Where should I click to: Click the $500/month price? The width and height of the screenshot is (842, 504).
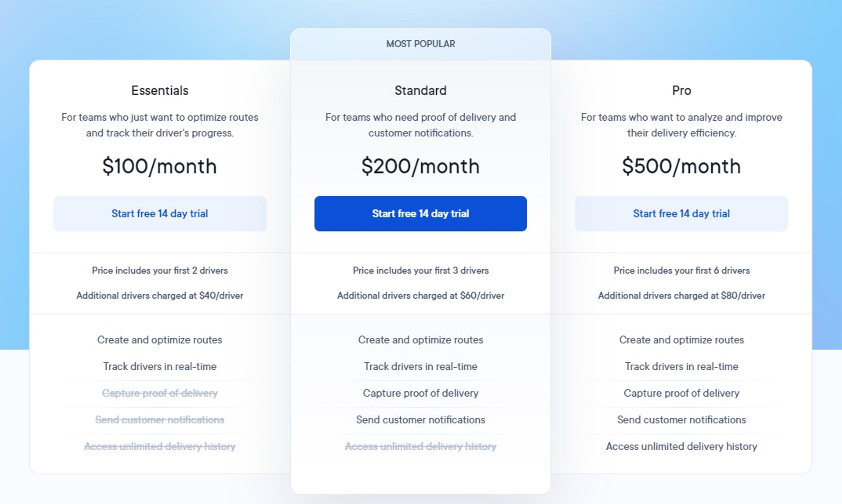point(681,166)
